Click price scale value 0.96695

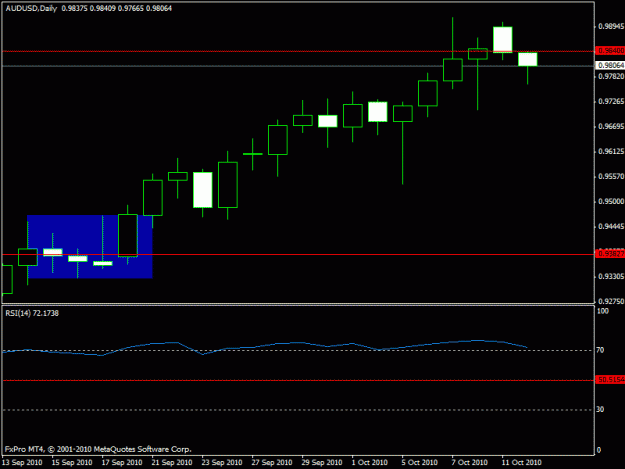pyautogui.click(x=611, y=127)
